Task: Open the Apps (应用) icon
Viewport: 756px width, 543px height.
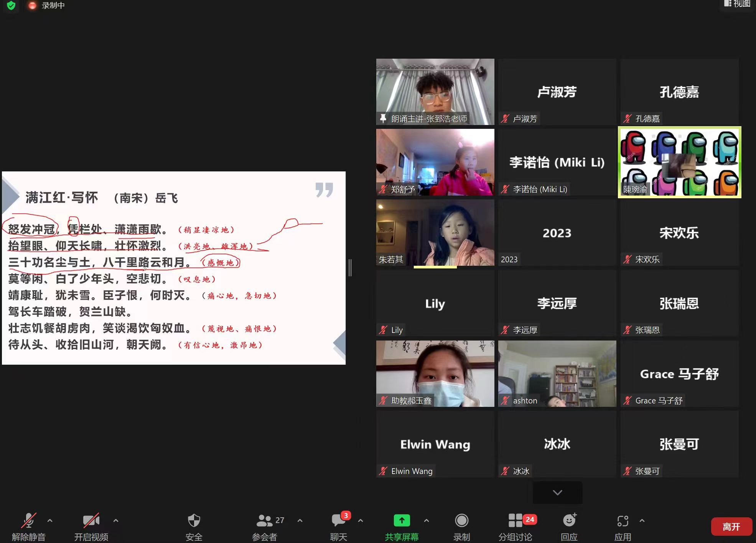Action: point(623,521)
